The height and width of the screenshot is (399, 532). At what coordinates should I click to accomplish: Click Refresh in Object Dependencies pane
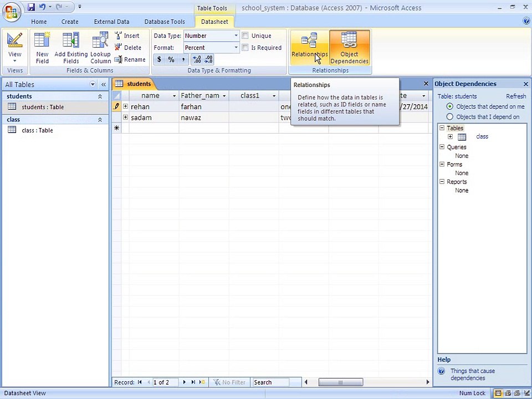(516, 96)
